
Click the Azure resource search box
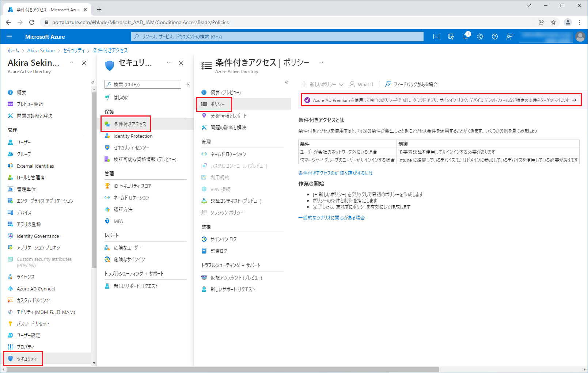coord(277,37)
